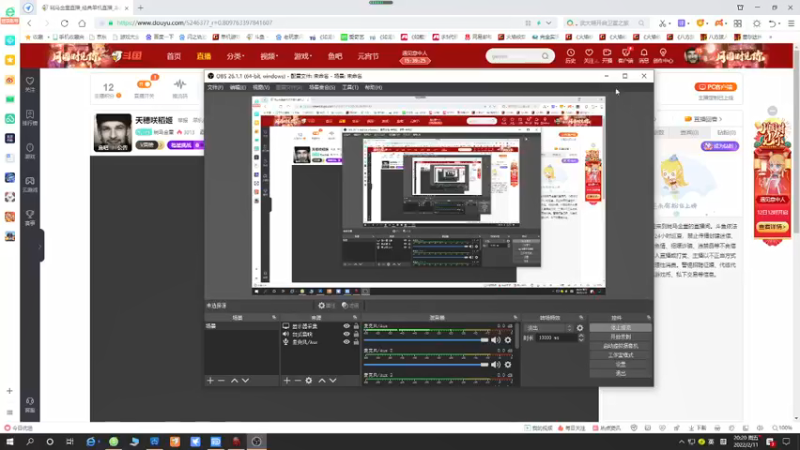
Task: Adjust first mixer channel volume slider
Action: tap(426, 340)
